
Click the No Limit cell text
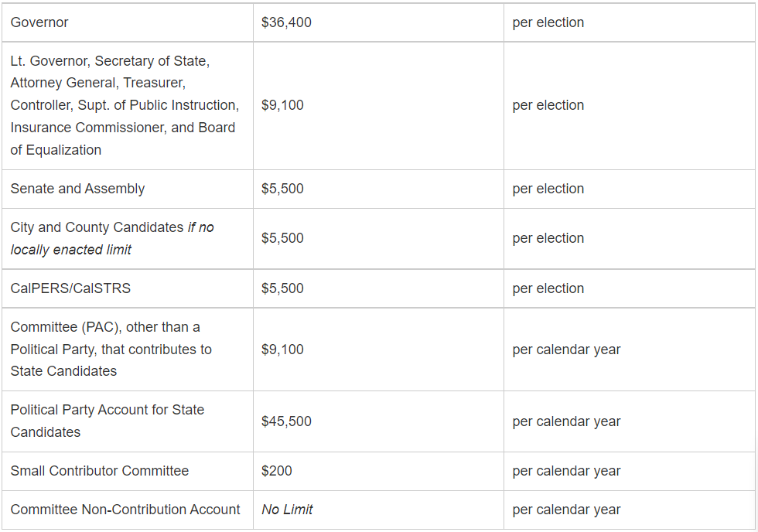tap(287, 510)
